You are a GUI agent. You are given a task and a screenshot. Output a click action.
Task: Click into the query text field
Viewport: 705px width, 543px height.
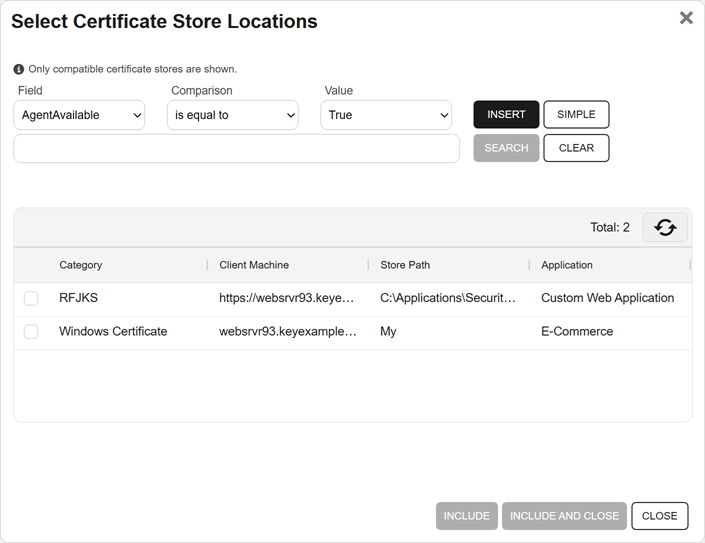236,149
